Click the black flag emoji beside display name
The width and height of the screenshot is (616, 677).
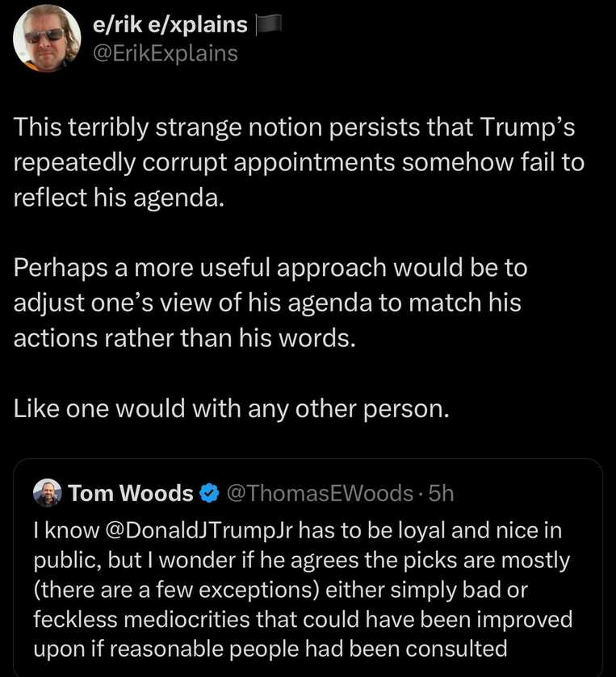269,24
